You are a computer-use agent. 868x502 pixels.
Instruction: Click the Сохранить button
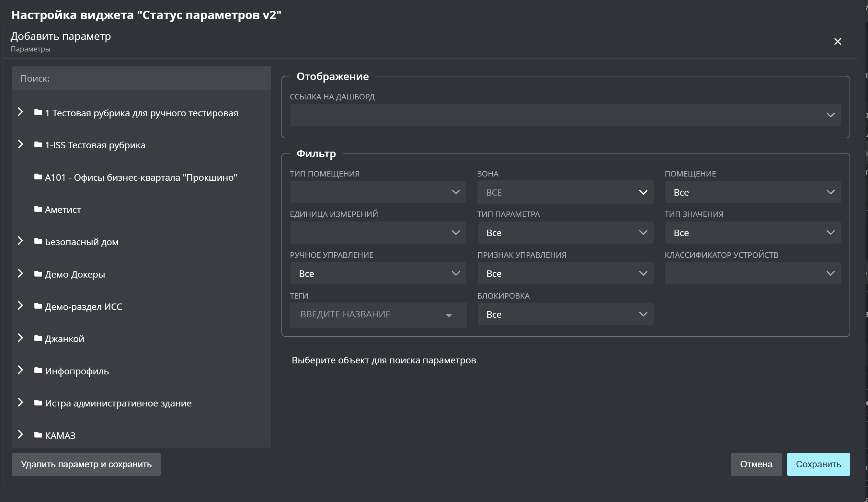coord(818,464)
